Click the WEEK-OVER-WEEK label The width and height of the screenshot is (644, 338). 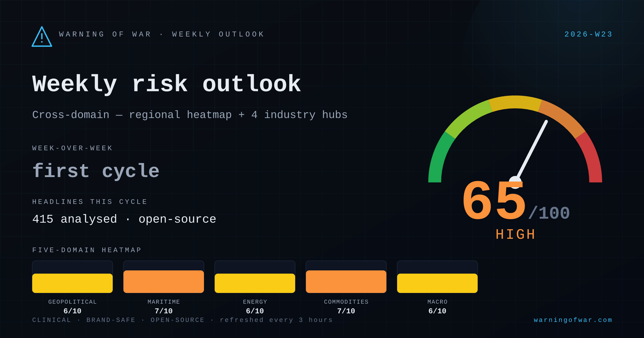click(x=72, y=148)
